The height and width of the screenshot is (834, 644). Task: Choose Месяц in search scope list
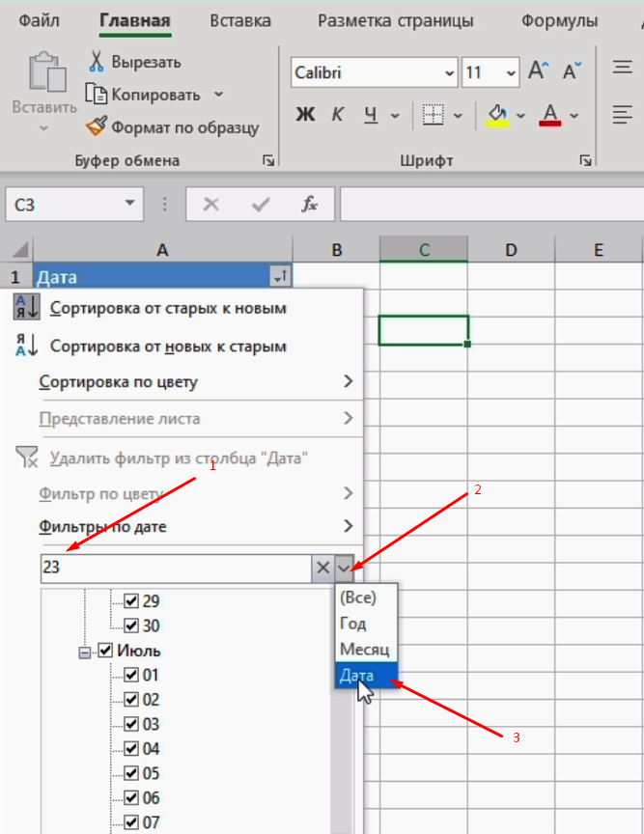366,650
